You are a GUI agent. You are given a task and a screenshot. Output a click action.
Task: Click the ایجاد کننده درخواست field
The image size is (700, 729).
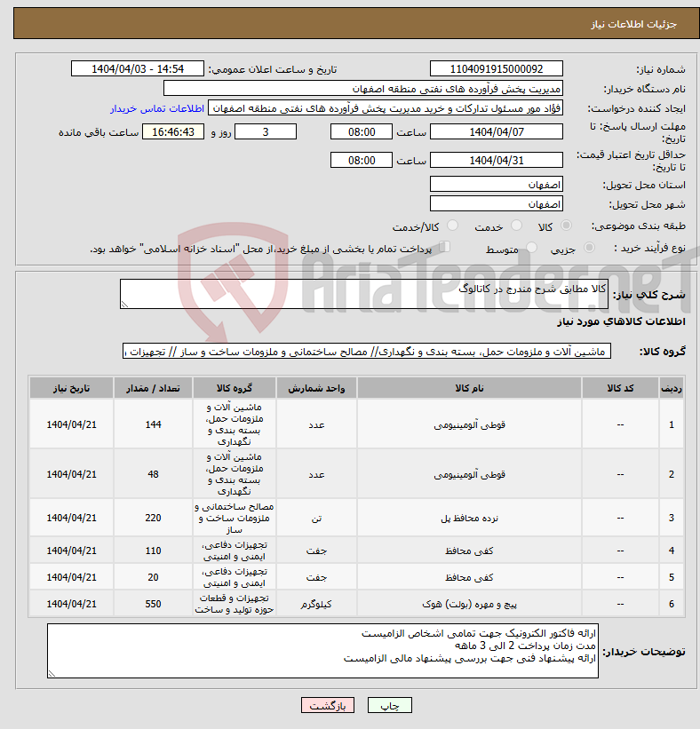coord(386,108)
